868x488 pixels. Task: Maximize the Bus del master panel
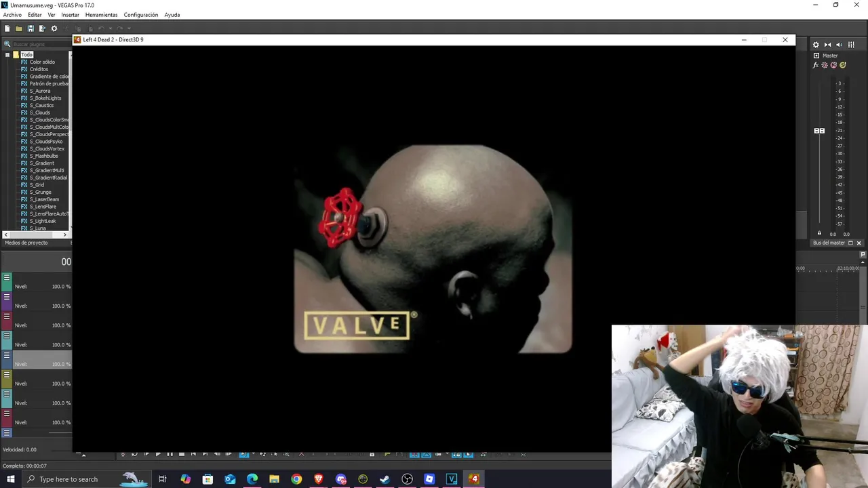(x=850, y=243)
